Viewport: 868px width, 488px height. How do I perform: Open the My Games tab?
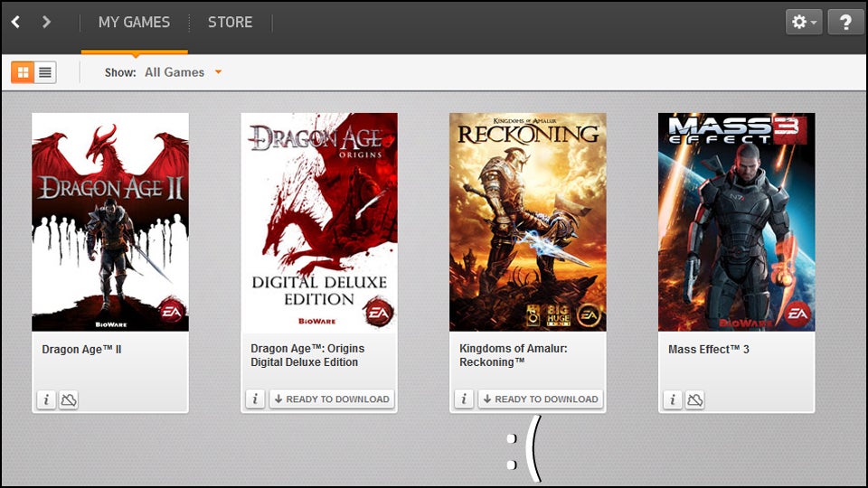coord(134,22)
